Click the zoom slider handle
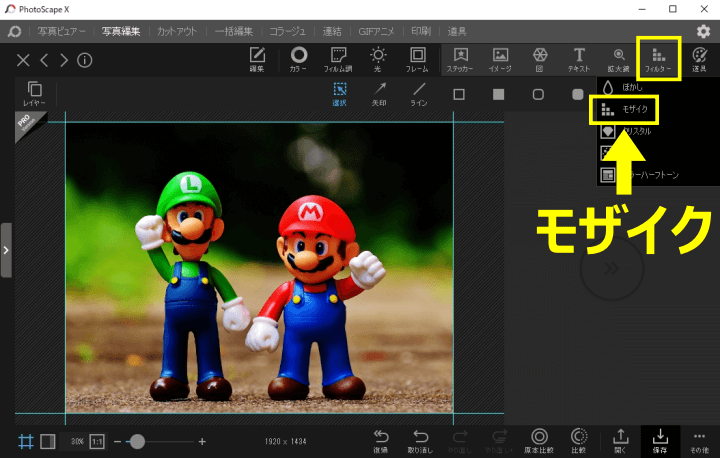This screenshot has width=720, height=458. (x=137, y=441)
